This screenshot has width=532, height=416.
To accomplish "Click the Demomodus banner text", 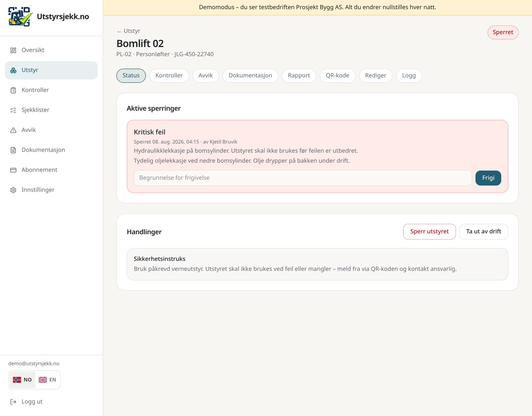I will pyautogui.click(x=318, y=7).
